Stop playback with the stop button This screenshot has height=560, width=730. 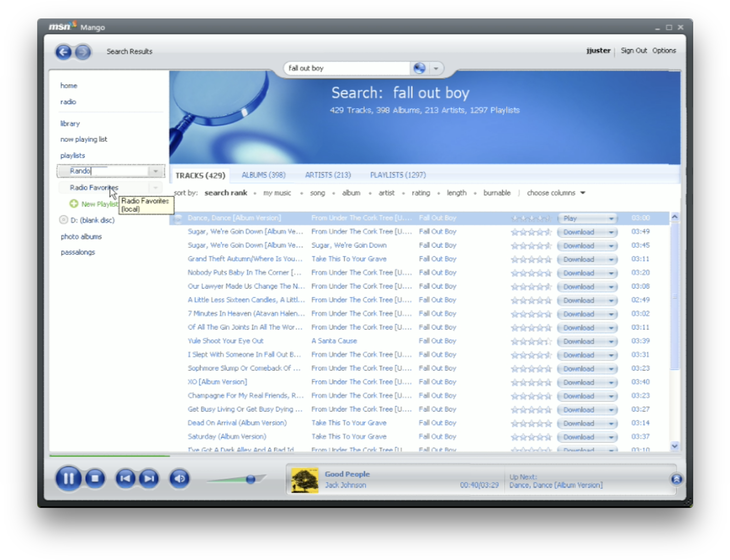click(x=95, y=478)
